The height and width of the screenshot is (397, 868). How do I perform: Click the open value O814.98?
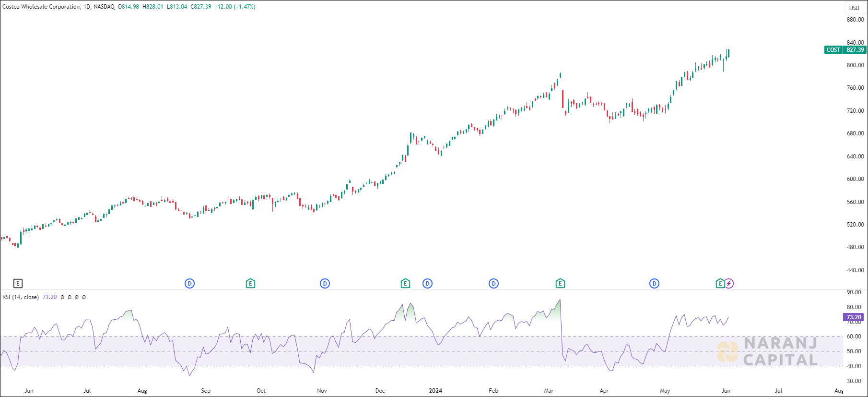point(129,7)
